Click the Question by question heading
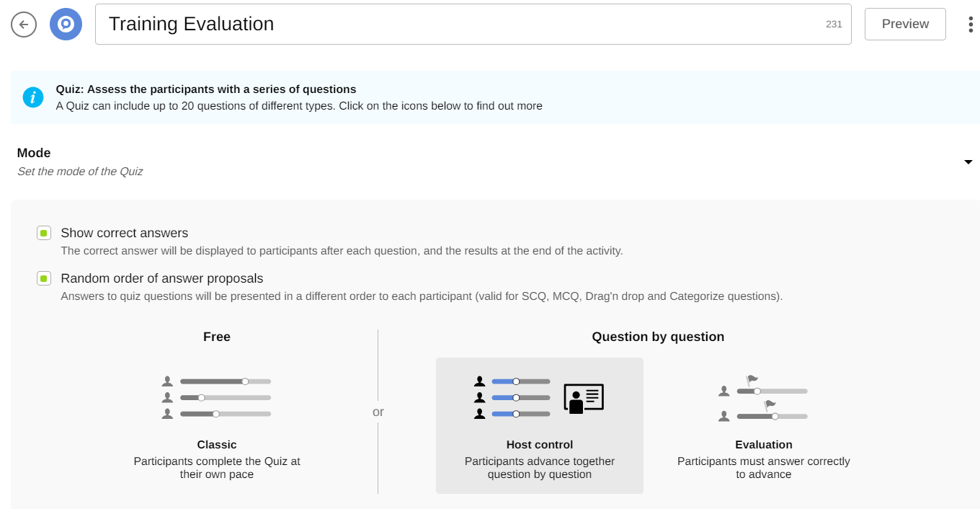The height and width of the screenshot is (509, 980). tap(658, 337)
